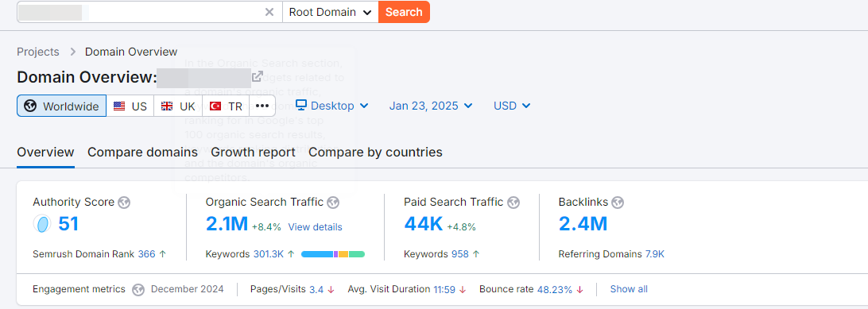Switch to the Overview tab

[45, 152]
